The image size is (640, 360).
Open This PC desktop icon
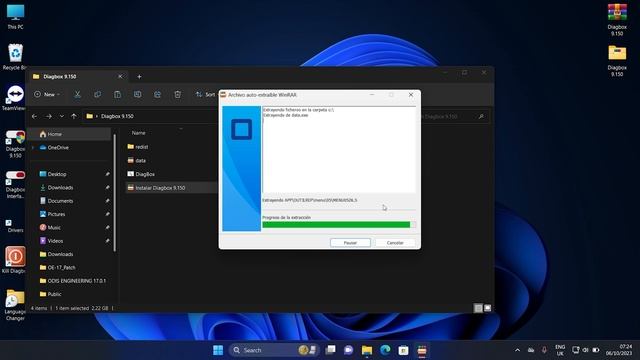point(15,17)
